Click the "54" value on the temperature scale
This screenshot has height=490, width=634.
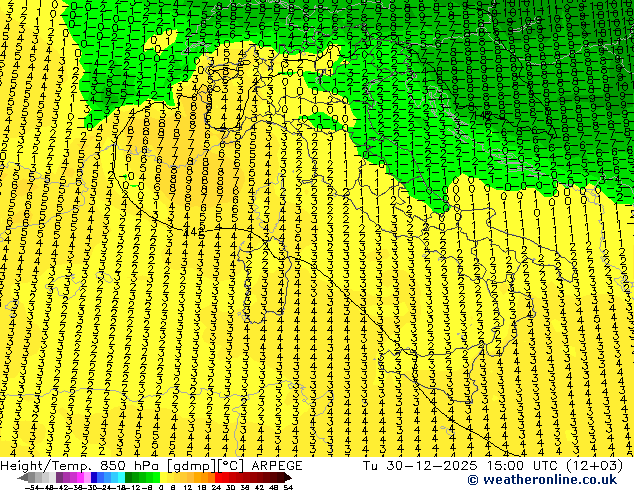coord(288,488)
